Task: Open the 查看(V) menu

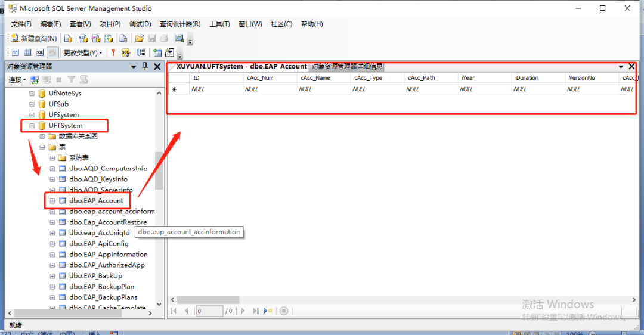Action: click(x=80, y=24)
